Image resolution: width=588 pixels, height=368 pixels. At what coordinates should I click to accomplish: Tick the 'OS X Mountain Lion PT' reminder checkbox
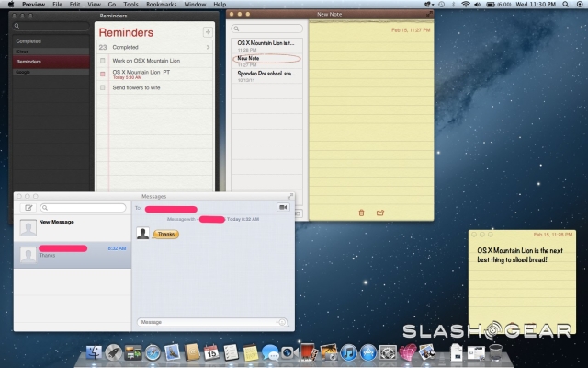click(103, 72)
